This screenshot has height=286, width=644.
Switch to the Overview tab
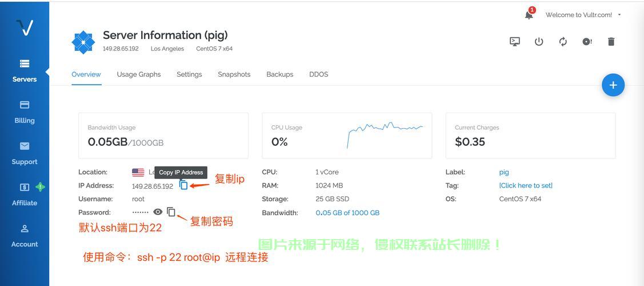pyautogui.click(x=86, y=74)
